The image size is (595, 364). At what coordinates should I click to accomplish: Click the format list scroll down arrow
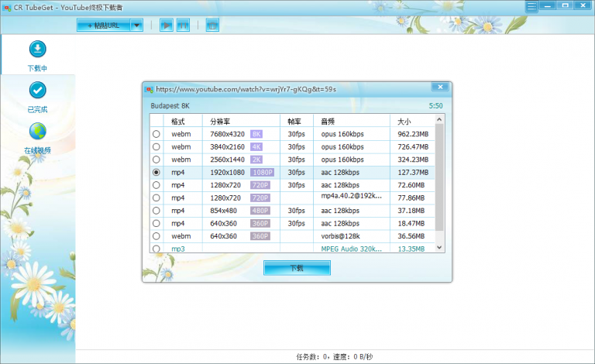pyautogui.click(x=439, y=247)
